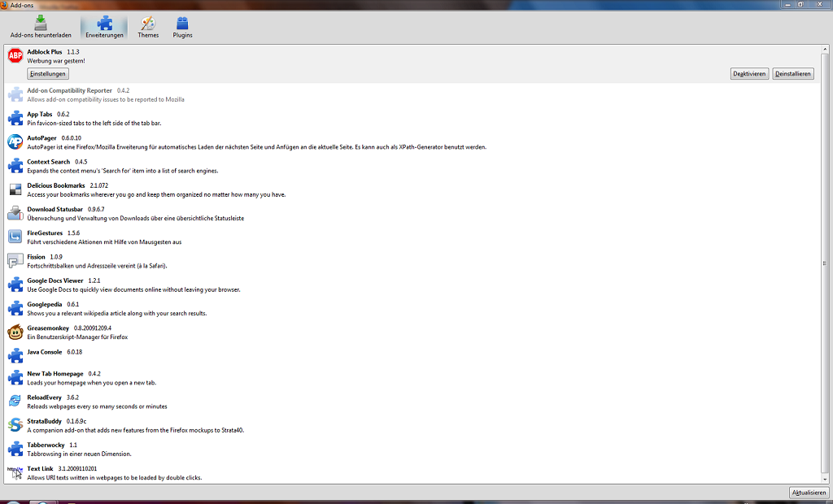This screenshot has height=504, width=833.
Task: Click the Einstellungen button for Adblock Plus
Action: coord(48,74)
